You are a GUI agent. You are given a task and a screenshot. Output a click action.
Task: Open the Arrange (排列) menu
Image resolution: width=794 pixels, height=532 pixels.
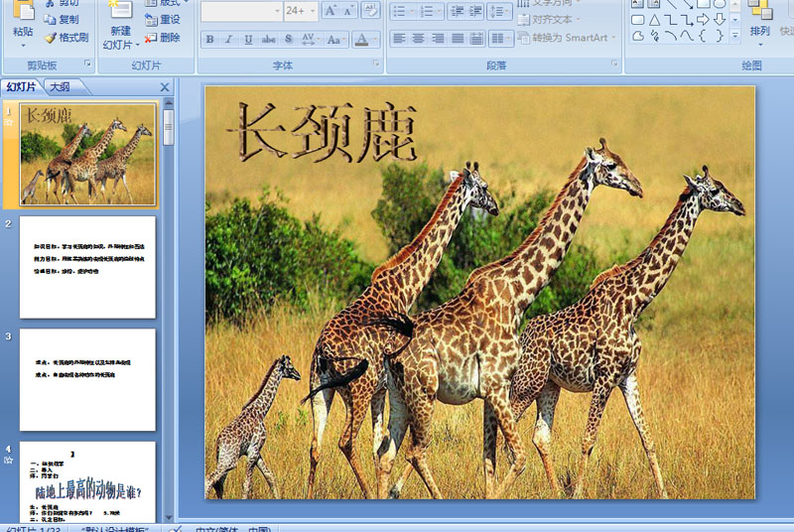(x=759, y=22)
